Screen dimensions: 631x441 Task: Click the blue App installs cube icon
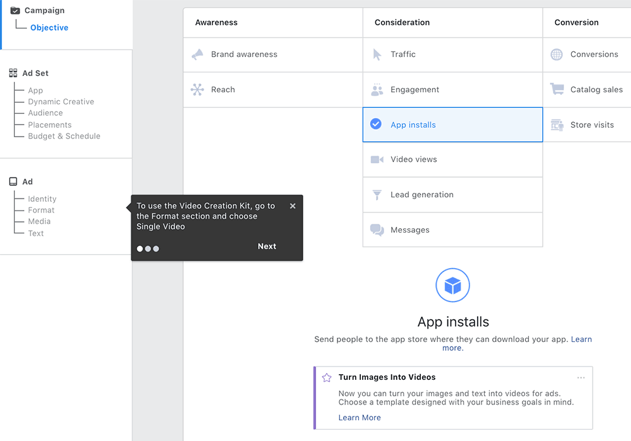(453, 285)
